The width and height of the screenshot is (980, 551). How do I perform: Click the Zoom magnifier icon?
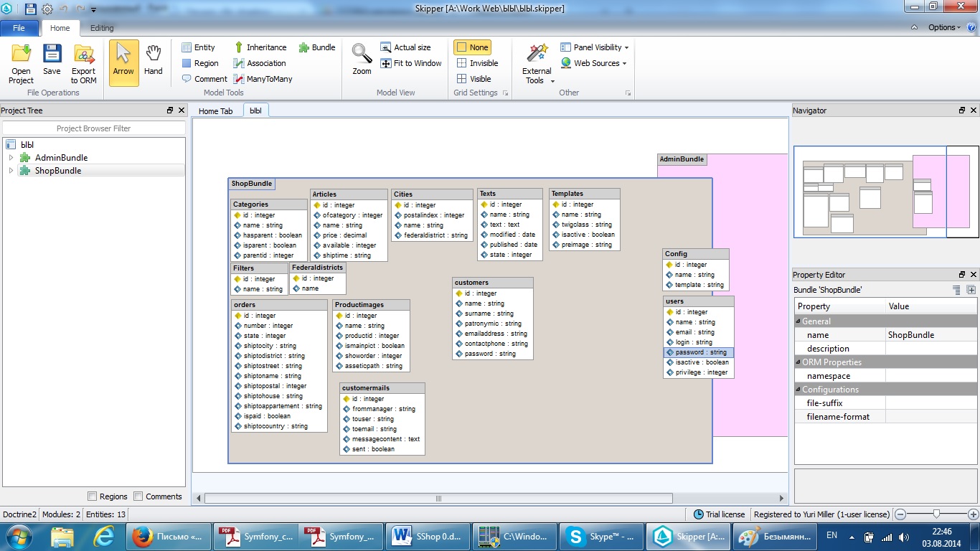(x=362, y=55)
